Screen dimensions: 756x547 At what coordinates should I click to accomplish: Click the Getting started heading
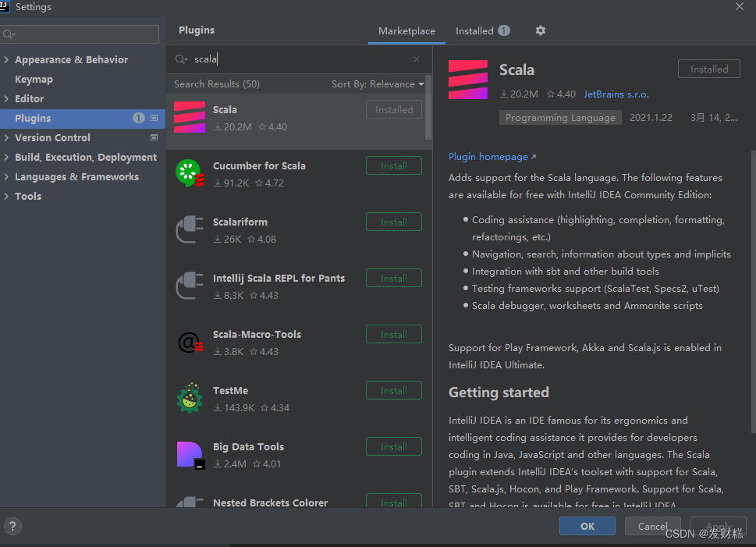[x=499, y=392]
